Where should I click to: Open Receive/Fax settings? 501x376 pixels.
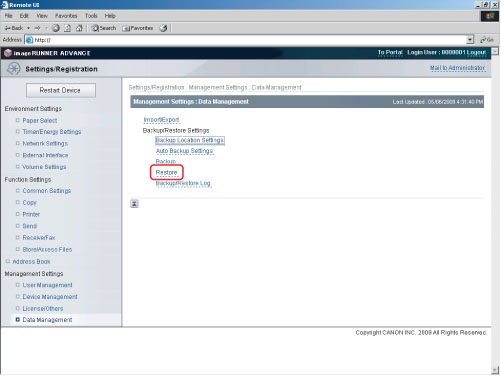[39, 238]
